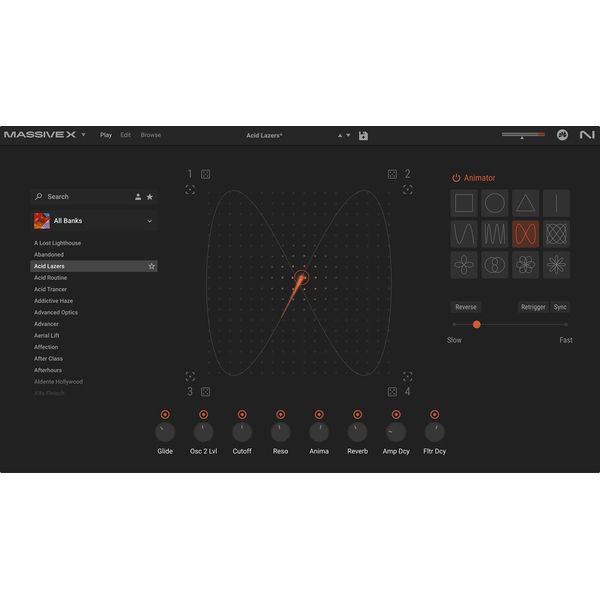Viewport: 600px width, 600px height.
Task: Toggle the ring button above Fltr Dcy
Action: click(435, 414)
